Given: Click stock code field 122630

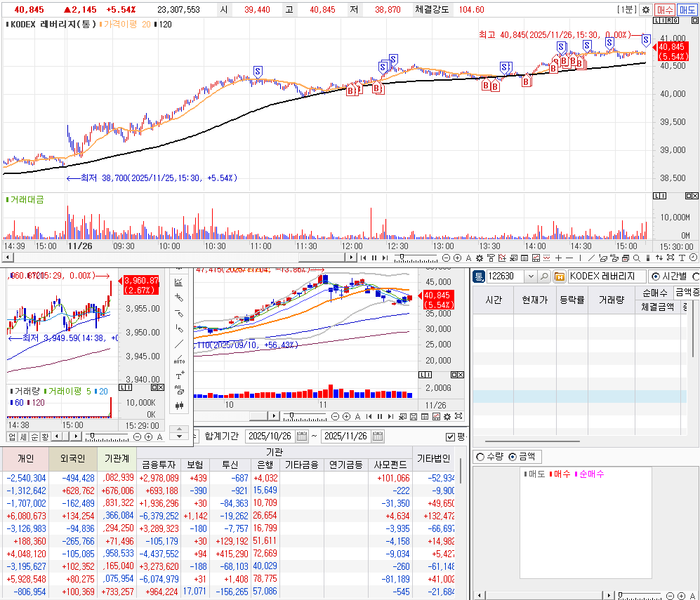Looking at the screenshot, I should [506, 276].
